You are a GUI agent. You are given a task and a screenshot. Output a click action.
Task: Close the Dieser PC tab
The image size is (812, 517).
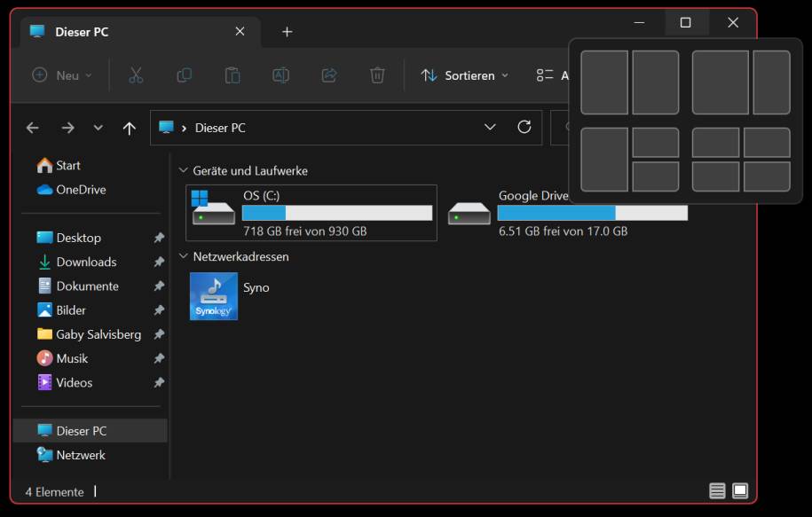240,32
